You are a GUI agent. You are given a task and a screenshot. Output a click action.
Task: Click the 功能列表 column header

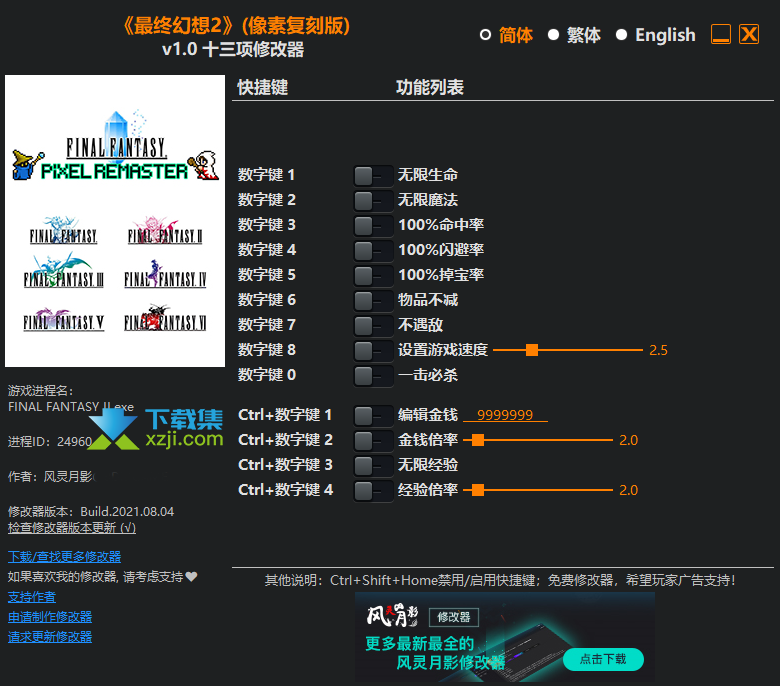point(430,88)
